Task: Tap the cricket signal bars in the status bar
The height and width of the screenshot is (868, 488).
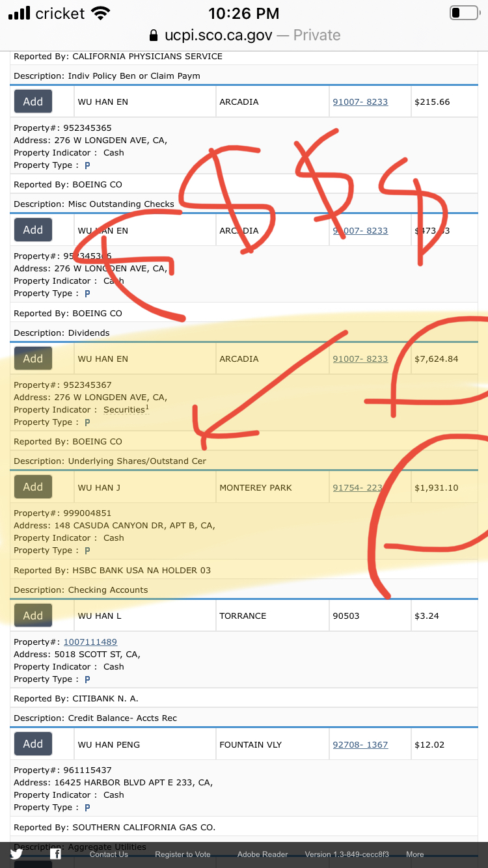Action: coord(20,13)
